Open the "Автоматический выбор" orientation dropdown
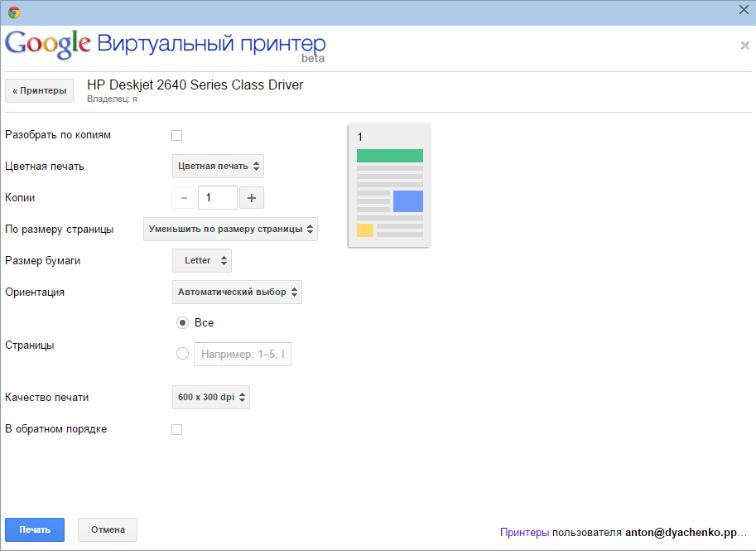Viewport: 756px width, 551px height. click(238, 292)
